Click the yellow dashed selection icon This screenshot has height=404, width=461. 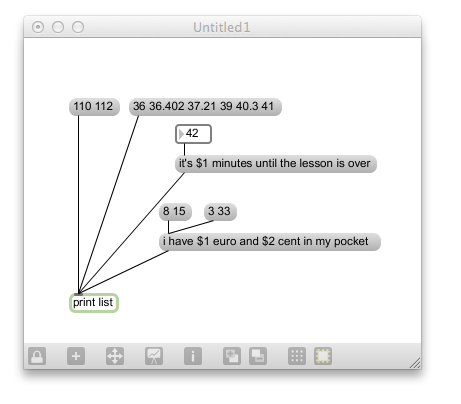pos(323,356)
